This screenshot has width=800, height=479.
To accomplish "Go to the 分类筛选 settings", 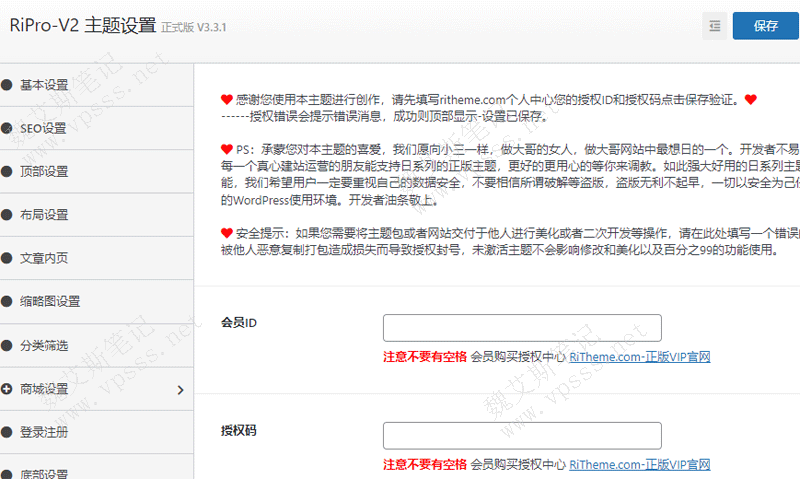I will pos(45,345).
